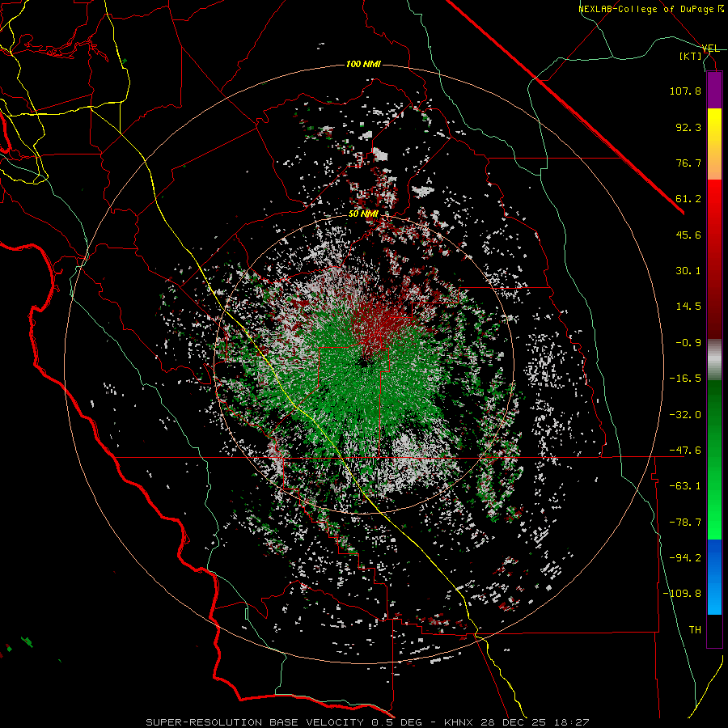Pick the gray near-zero segment of the color bar
This screenshot has width=728, height=728.
[714, 360]
